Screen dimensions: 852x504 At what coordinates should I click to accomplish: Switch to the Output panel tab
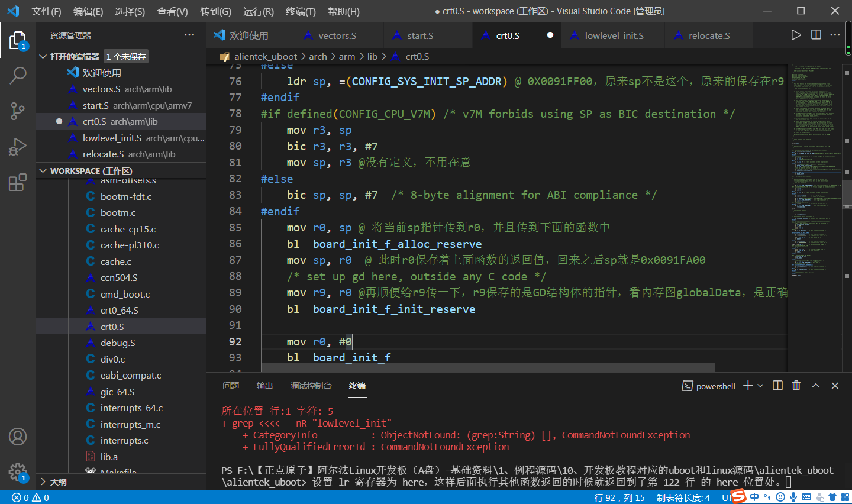click(x=264, y=386)
